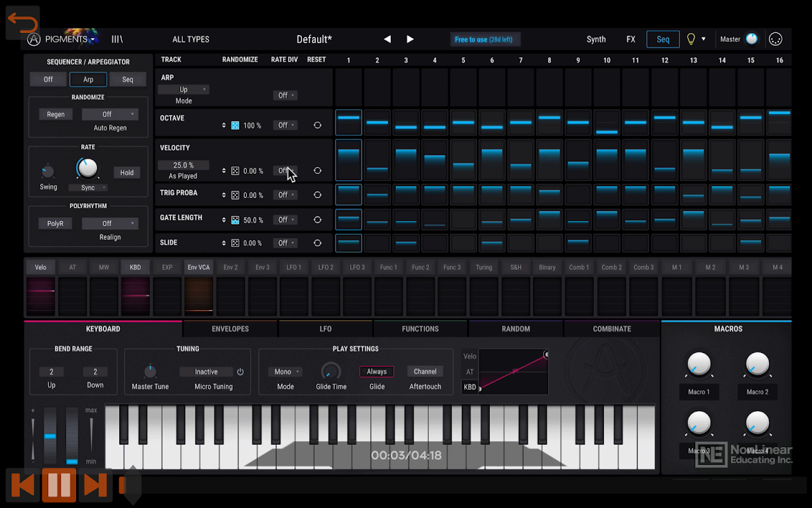Shift Velocity track steps with up-down arrows

[x=223, y=171]
